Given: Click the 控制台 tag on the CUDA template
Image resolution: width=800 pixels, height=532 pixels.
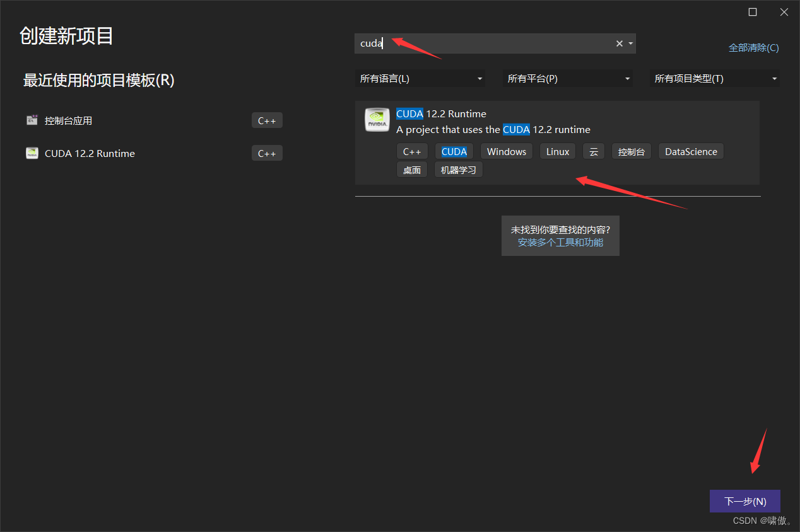Looking at the screenshot, I should tap(631, 151).
